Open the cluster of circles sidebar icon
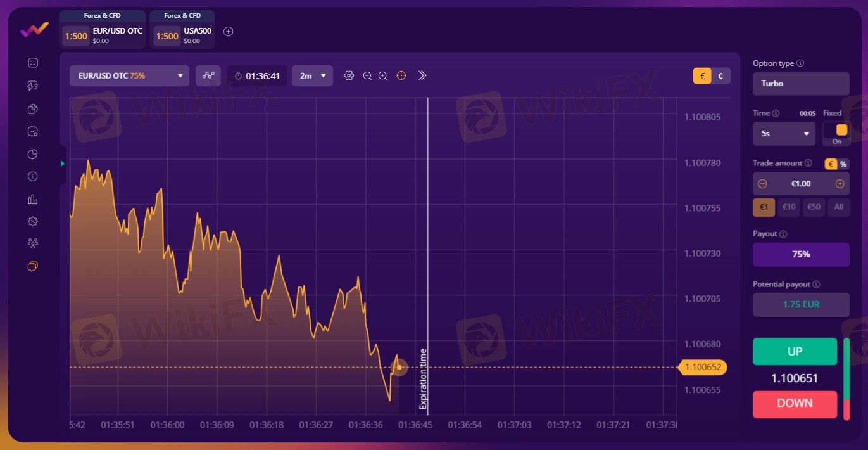The width and height of the screenshot is (868, 450). (33, 243)
